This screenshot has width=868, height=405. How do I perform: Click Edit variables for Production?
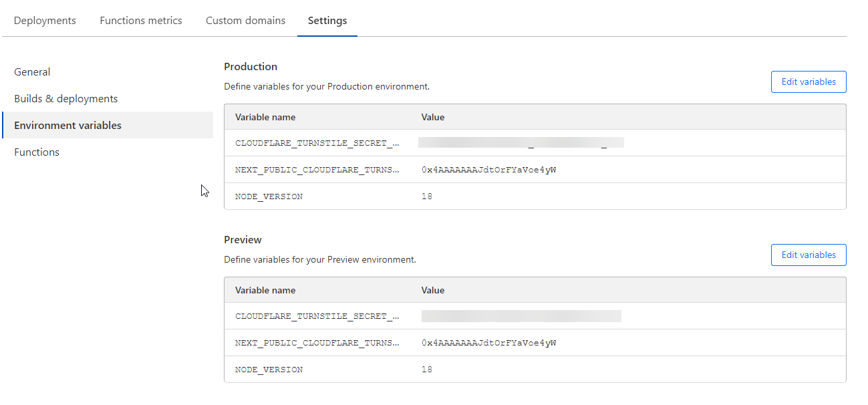[809, 82]
